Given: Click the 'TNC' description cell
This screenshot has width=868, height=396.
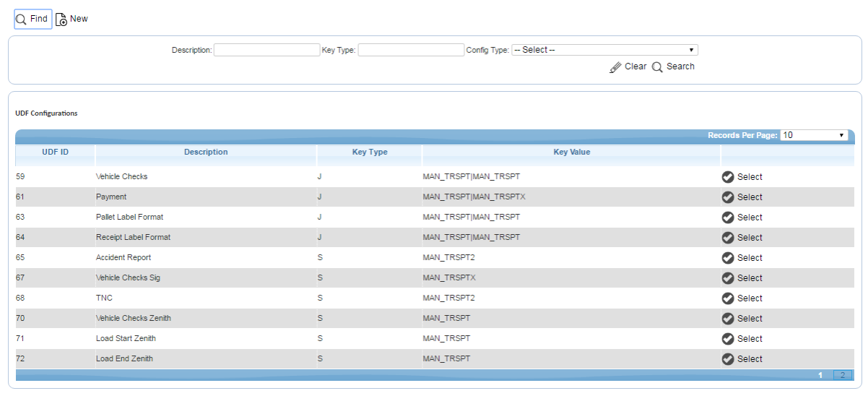Looking at the screenshot, I should tap(104, 298).
